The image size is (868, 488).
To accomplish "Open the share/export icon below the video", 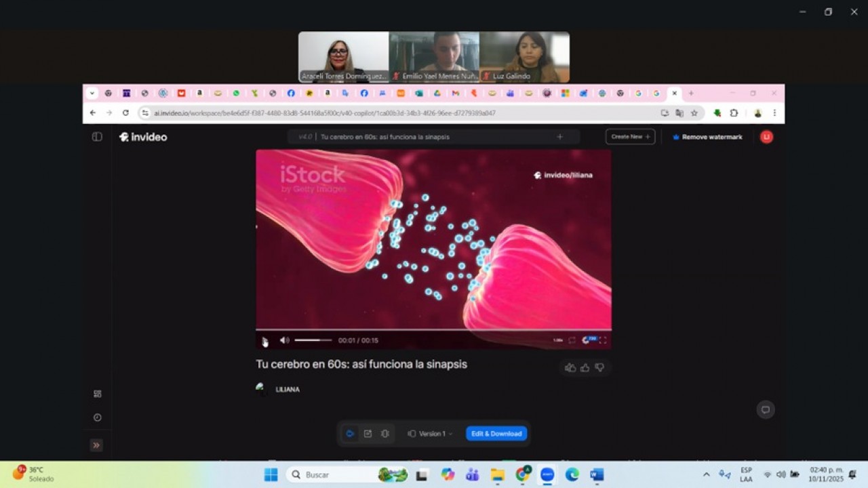I will tap(368, 433).
